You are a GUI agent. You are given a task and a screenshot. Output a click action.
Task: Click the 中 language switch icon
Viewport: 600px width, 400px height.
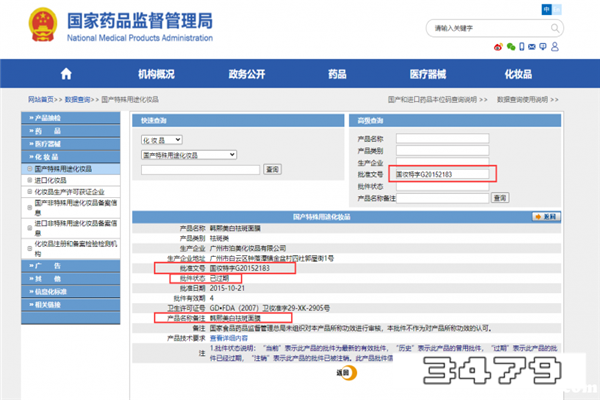(x=546, y=8)
